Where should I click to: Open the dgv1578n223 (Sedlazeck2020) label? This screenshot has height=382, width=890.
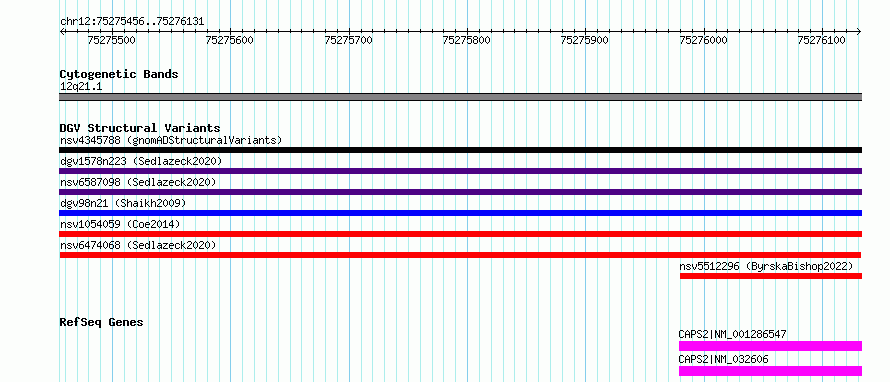click(x=141, y=161)
